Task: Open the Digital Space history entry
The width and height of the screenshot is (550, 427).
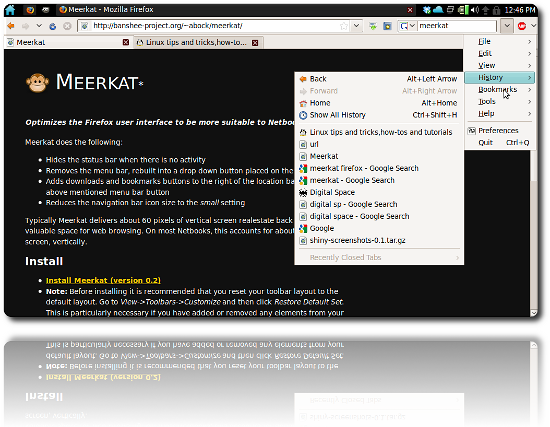Action: [379, 192]
